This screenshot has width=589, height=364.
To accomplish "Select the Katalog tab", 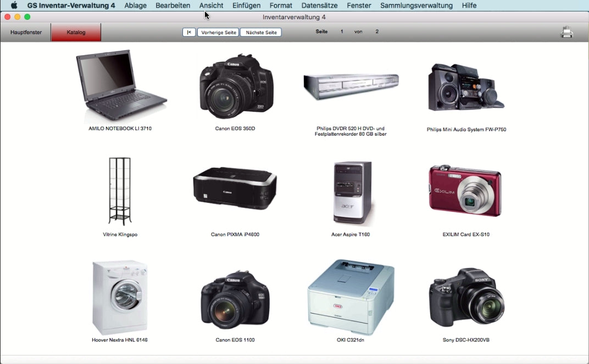I will (75, 32).
